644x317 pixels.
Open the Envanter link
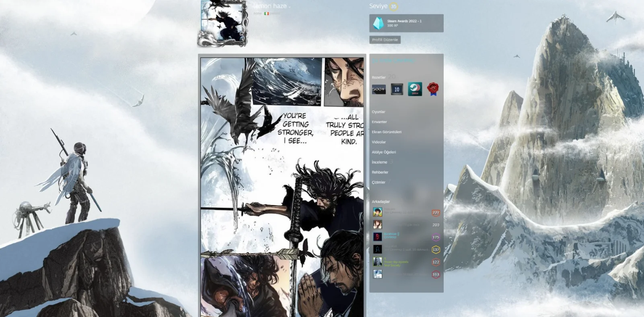point(379,122)
